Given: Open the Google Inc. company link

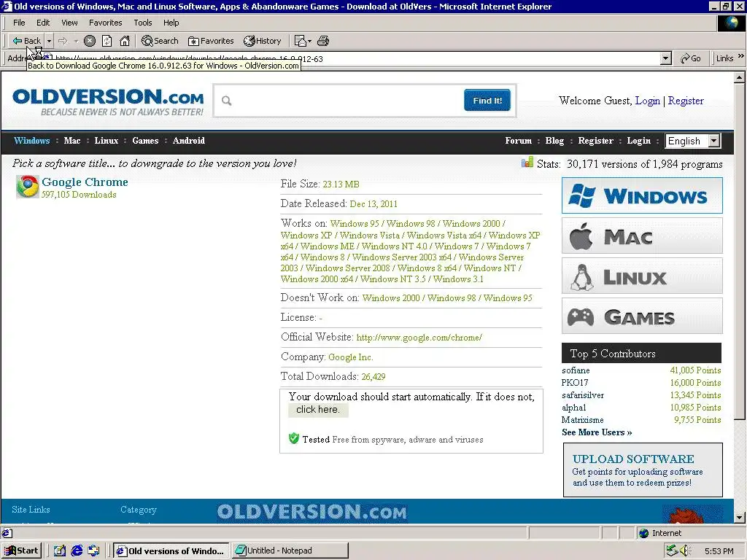Looking at the screenshot, I should click(351, 357).
